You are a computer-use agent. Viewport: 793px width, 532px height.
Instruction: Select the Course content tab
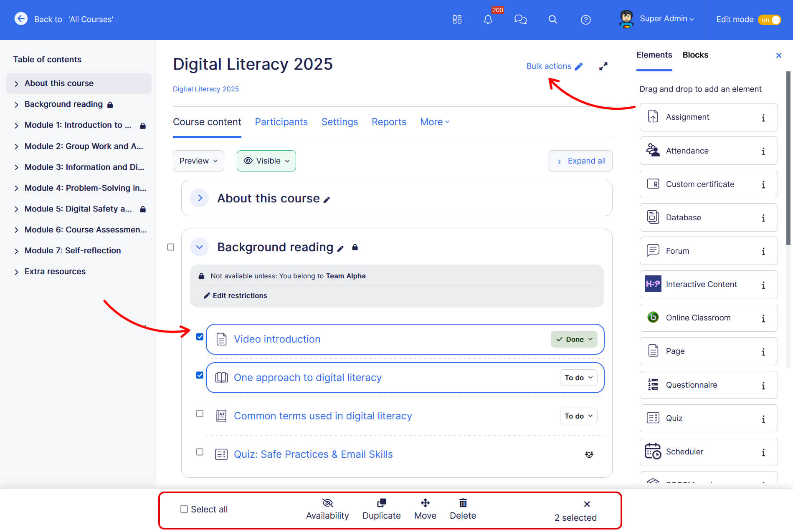click(207, 122)
